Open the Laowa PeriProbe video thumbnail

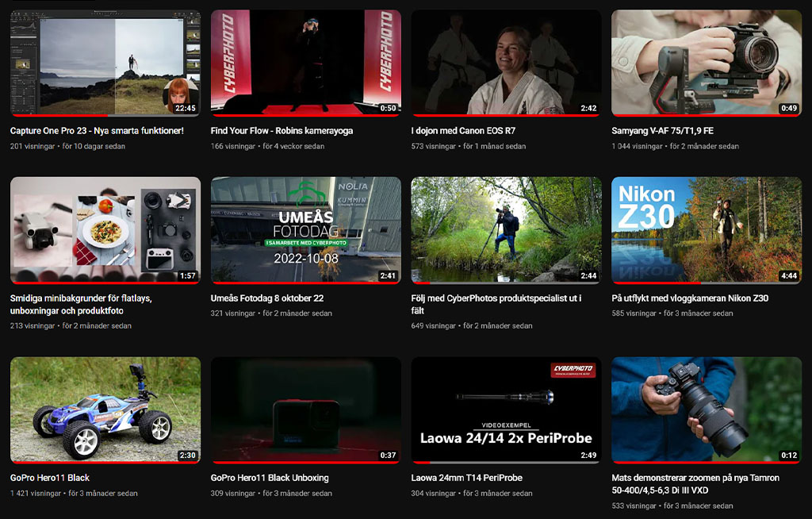click(506, 409)
